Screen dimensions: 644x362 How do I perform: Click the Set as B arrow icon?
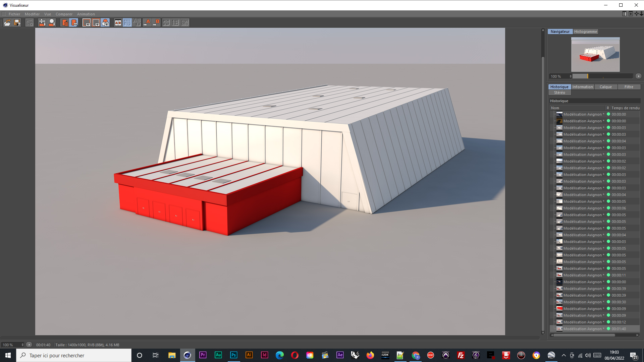point(156,22)
